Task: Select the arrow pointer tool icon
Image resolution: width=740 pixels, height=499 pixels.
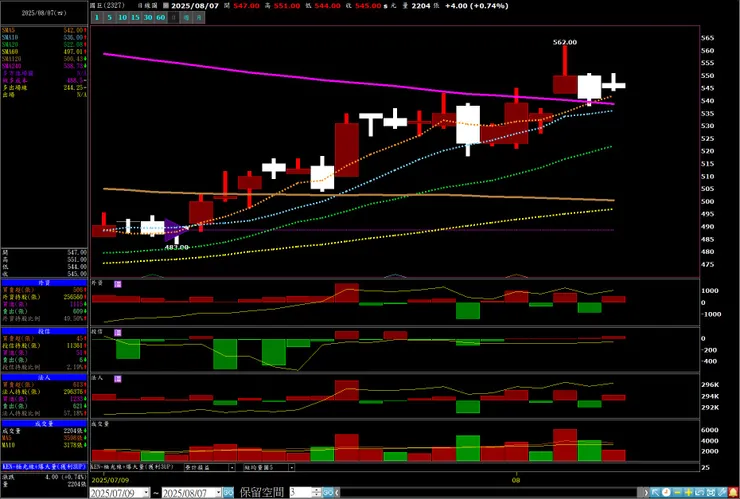Action: (x=655, y=493)
